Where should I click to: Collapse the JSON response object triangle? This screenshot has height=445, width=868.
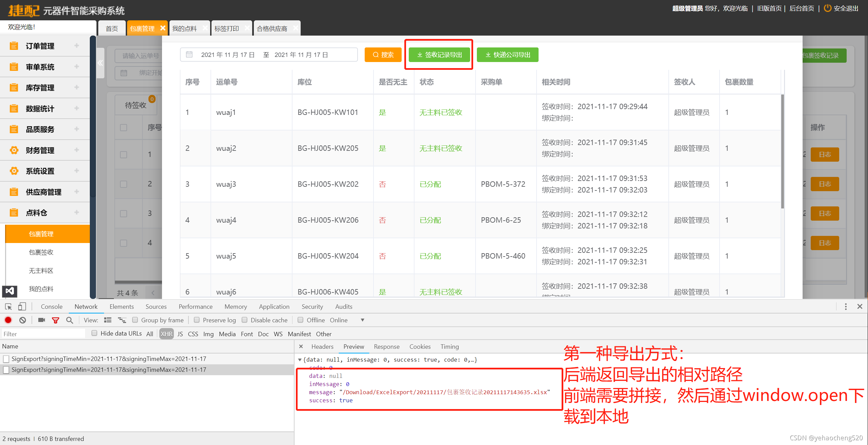coord(300,360)
